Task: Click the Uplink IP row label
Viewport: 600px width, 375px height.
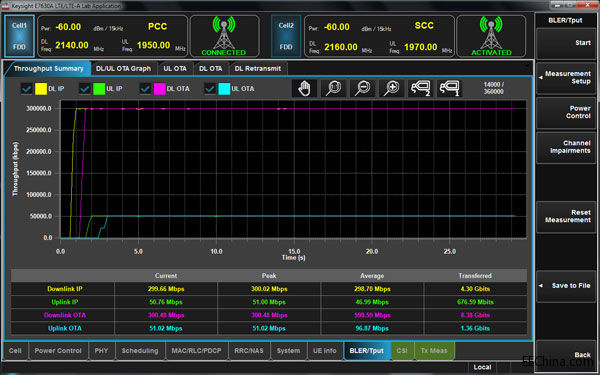Action: [x=65, y=302]
